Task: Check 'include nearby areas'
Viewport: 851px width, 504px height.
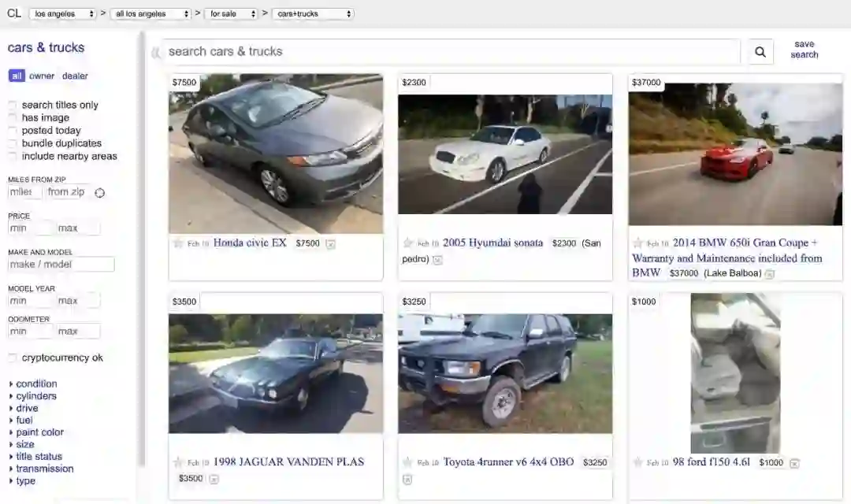Action: pyautogui.click(x=12, y=156)
